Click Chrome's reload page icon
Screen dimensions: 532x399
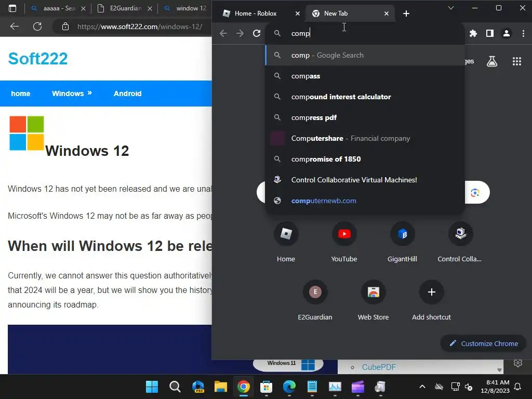point(257,33)
